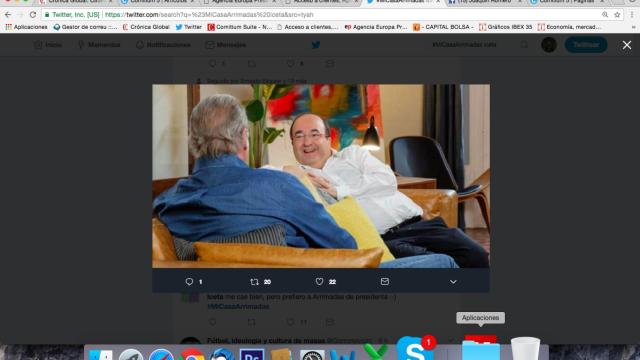Open the Aplicaciones bookmark shortcut
This screenshot has width=640, height=360.
[27, 27]
